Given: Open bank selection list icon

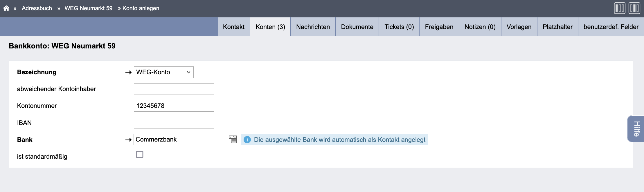Looking at the screenshot, I should coord(233,139).
